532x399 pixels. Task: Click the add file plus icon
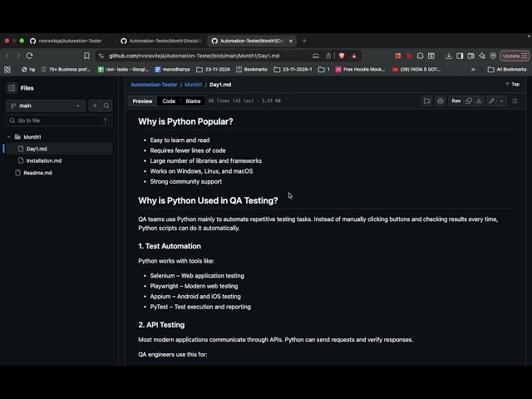(95, 106)
